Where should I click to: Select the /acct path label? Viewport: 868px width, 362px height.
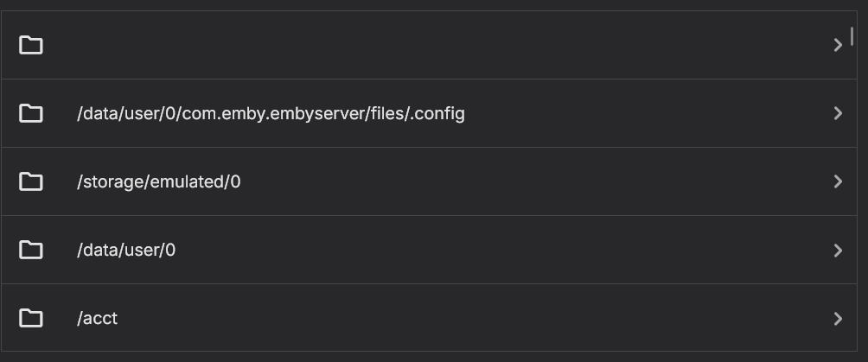(97, 318)
